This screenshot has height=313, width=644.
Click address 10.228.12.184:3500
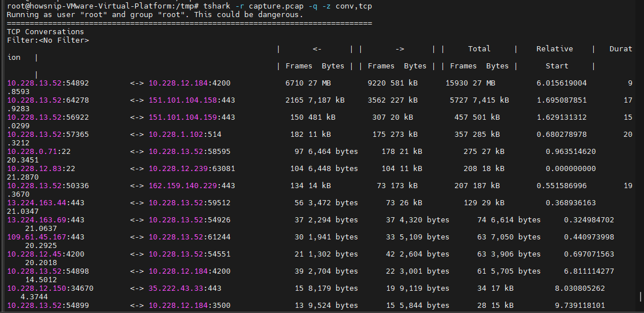click(x=190, y=306)
